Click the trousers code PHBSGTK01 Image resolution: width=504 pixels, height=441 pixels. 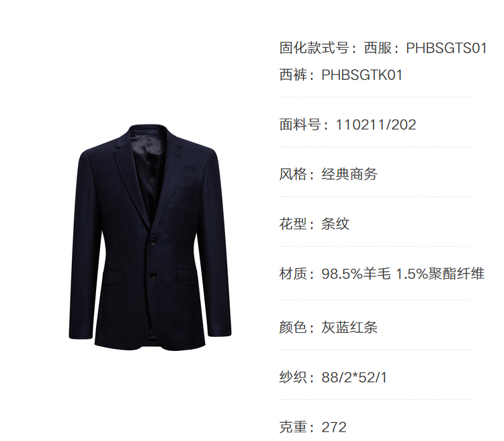tap(362, 75)
